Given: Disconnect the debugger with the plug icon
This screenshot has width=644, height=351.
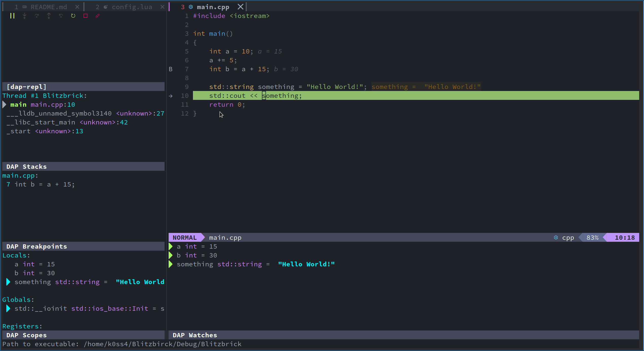Looking at the screenshot, I should click(98, 16).
